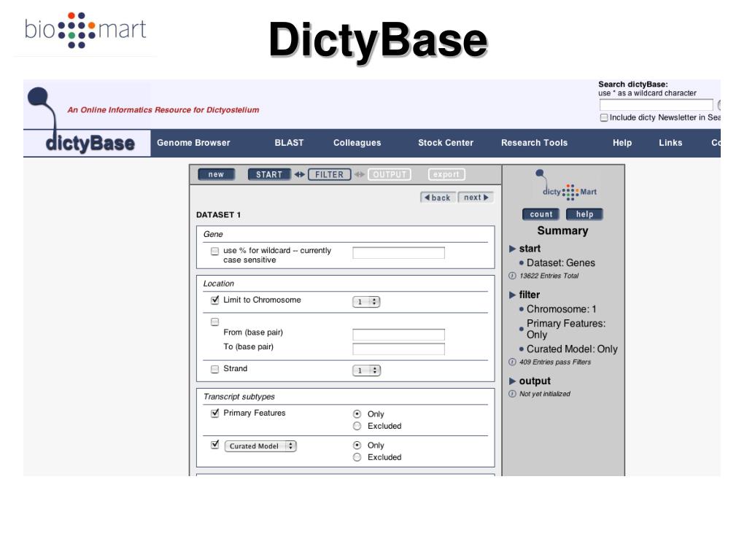
Task: Go to the START step
Action: coord(269,175)
